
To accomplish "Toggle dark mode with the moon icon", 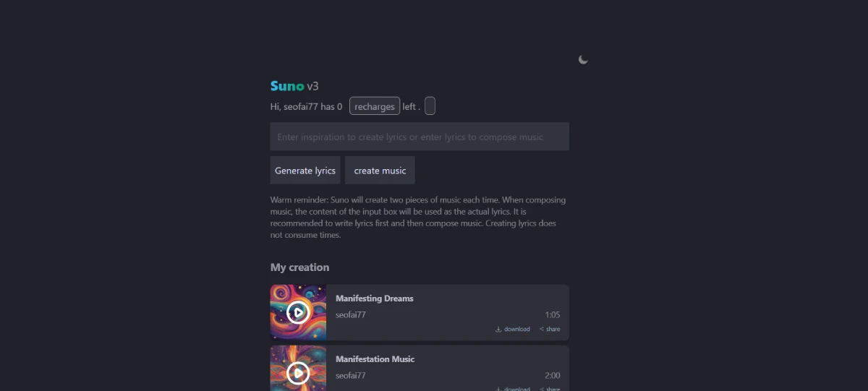I will click(583, 60).
